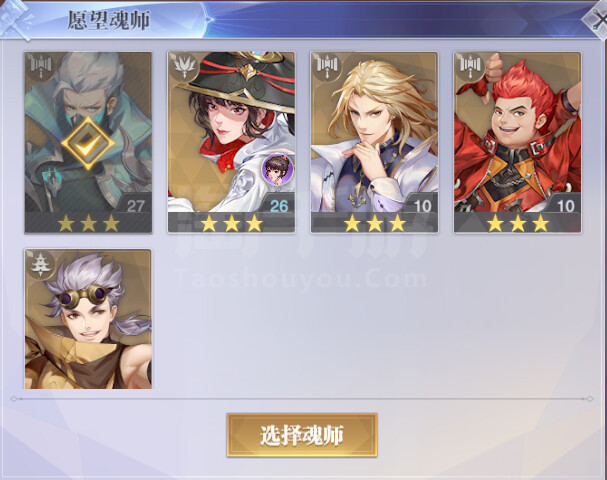Screen dimensions: 607x480
Task: Click the small round girl avatar badge
Action: [x=277, y=169]
